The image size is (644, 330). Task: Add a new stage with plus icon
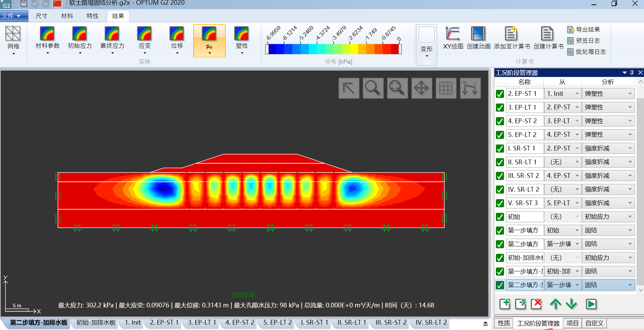pos(505,304)
